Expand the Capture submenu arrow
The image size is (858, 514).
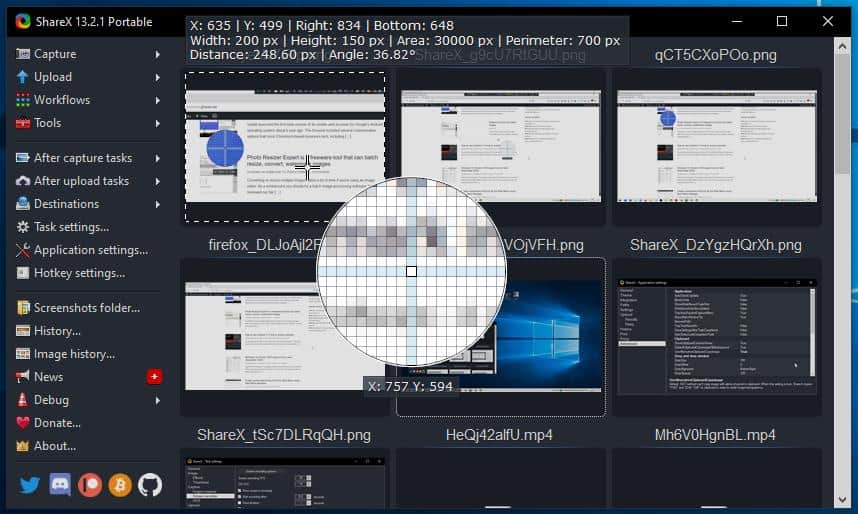[158, 54]
